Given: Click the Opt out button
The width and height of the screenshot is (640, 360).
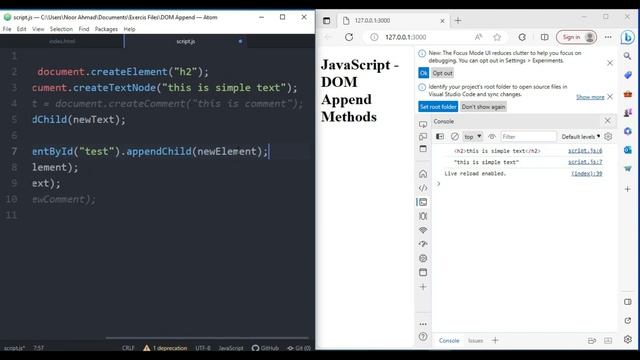Looking at the screenshot, I should tap(442, 73).
